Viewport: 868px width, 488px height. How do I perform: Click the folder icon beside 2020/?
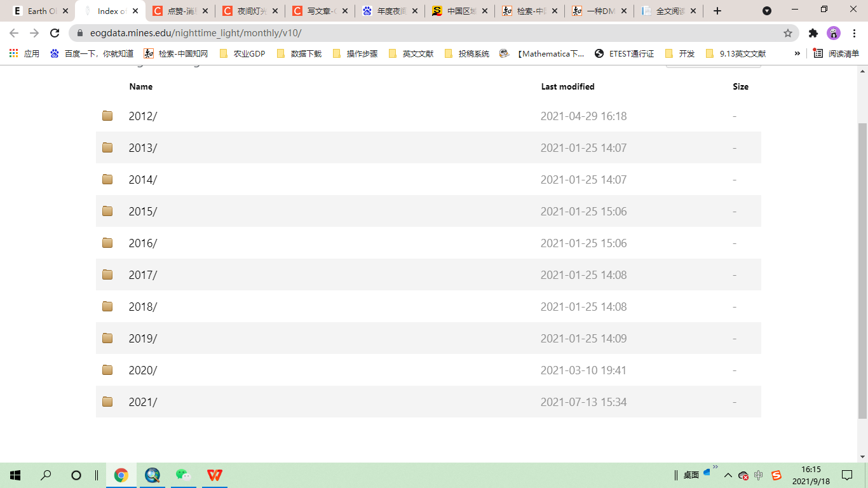point(107,370)
